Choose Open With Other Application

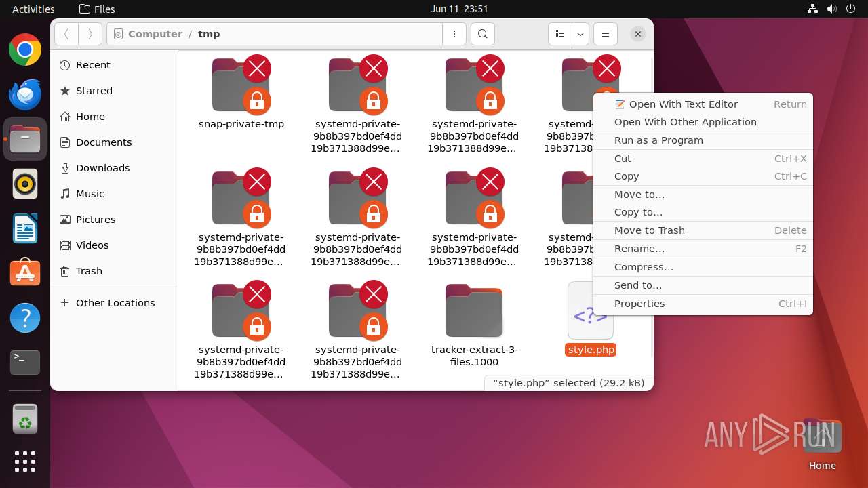pos(703,122)
